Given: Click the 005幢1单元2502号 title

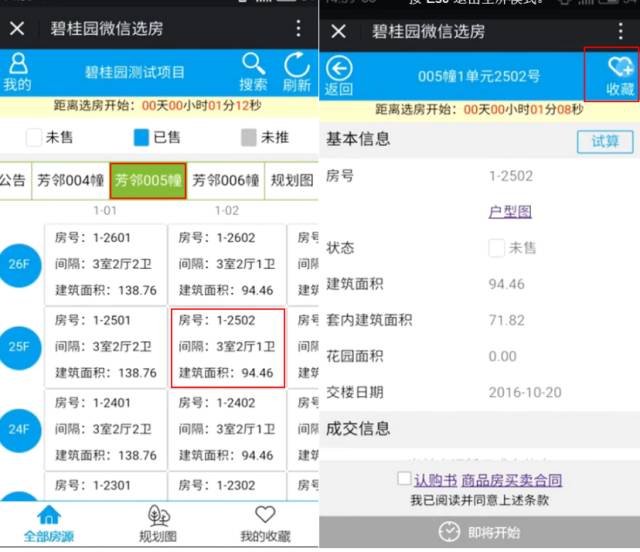Looking at the screenshot, I should coord(479,76).
